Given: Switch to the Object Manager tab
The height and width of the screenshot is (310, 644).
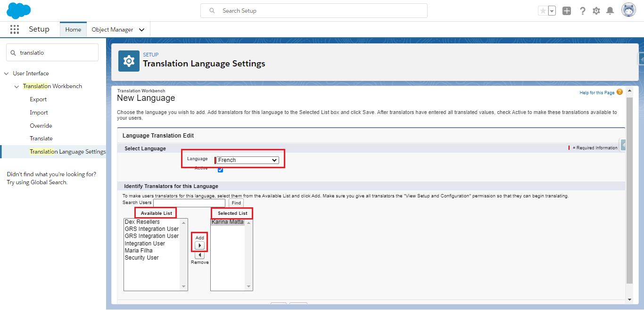Looking at the screenshot, I should 112,29.
